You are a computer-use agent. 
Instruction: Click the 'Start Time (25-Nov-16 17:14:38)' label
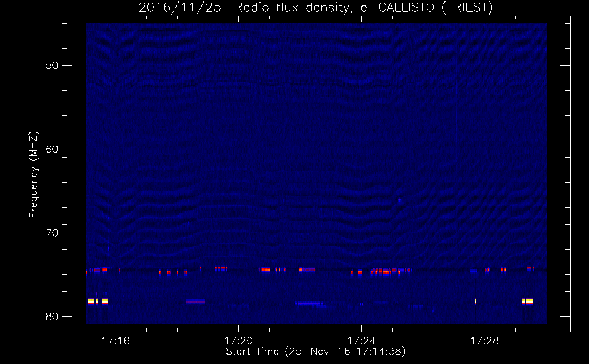(316, 352)
